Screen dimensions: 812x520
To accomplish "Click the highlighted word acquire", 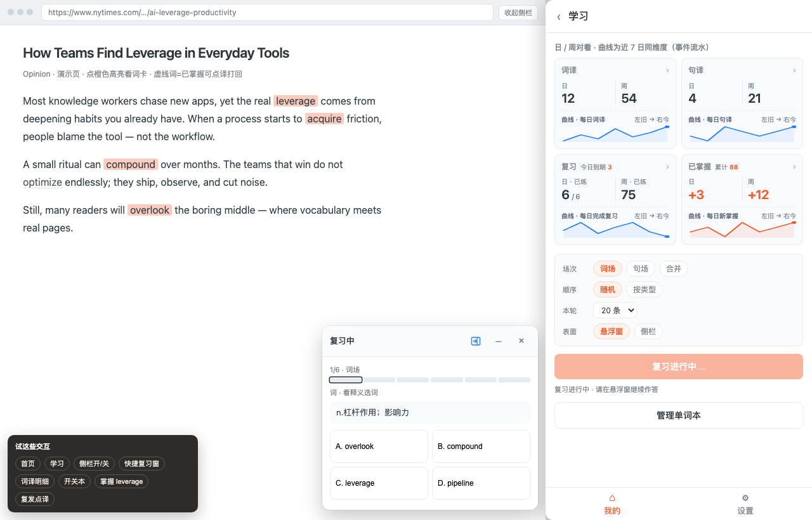I will point(324,119).
